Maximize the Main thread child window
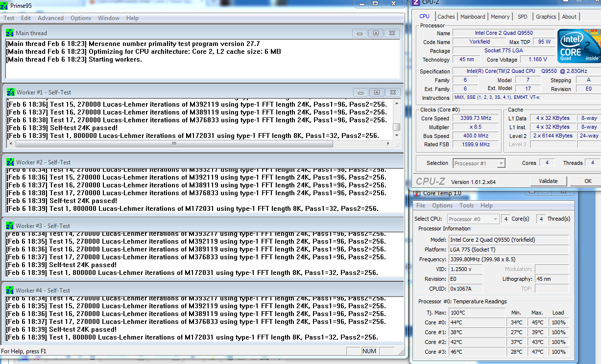This screenshot has height=364, width=601. pos(376,33)
